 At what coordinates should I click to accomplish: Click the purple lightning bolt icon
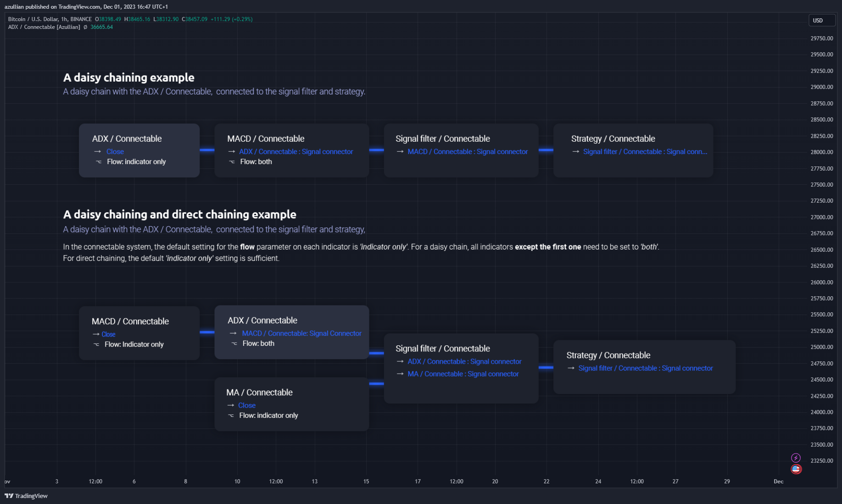click(x=796, y=458)
